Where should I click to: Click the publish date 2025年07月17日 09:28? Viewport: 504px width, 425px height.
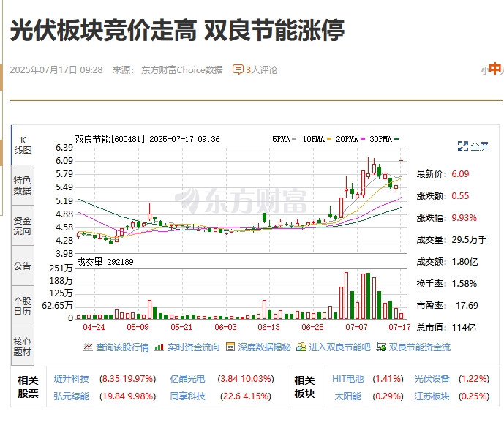[56, 69]
